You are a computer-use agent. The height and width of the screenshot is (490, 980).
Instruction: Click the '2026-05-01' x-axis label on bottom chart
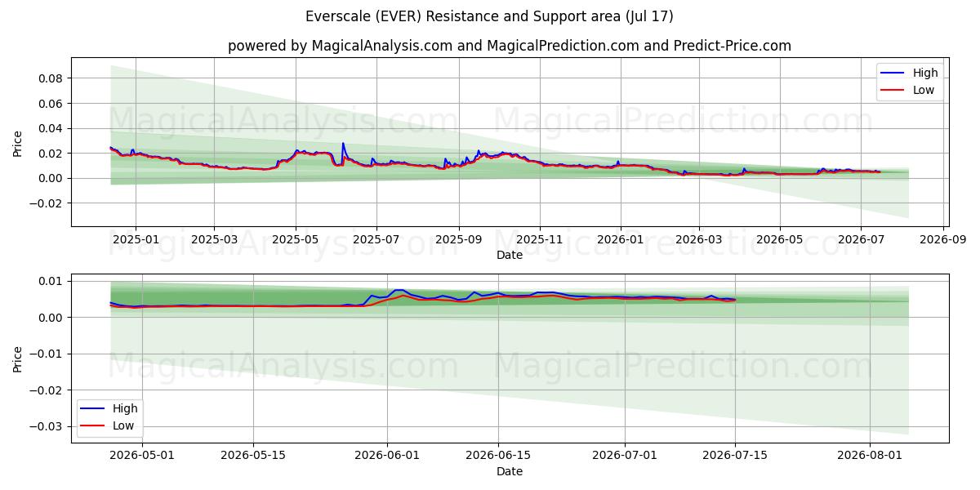click(142, 457)
